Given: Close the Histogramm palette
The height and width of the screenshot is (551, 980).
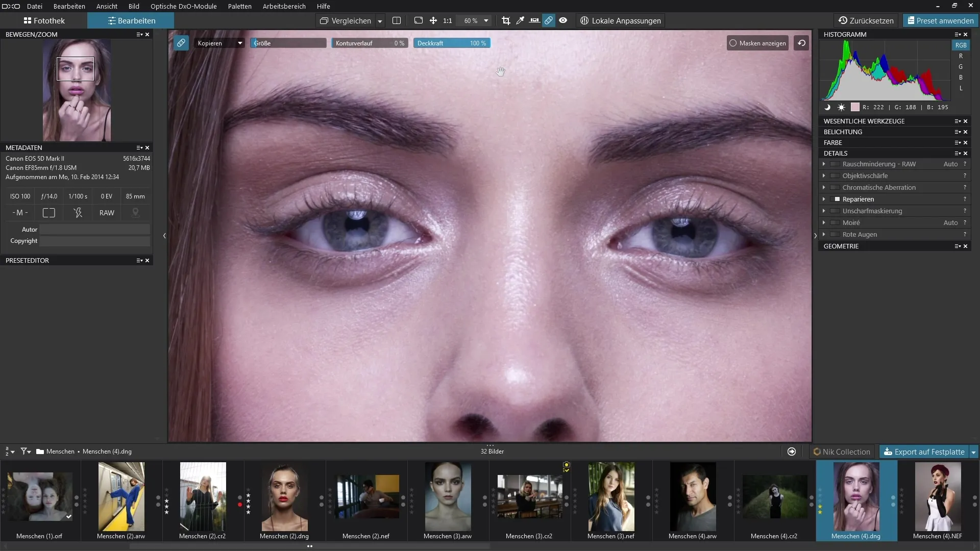Looking at the screenshot, I should (965, 34).
